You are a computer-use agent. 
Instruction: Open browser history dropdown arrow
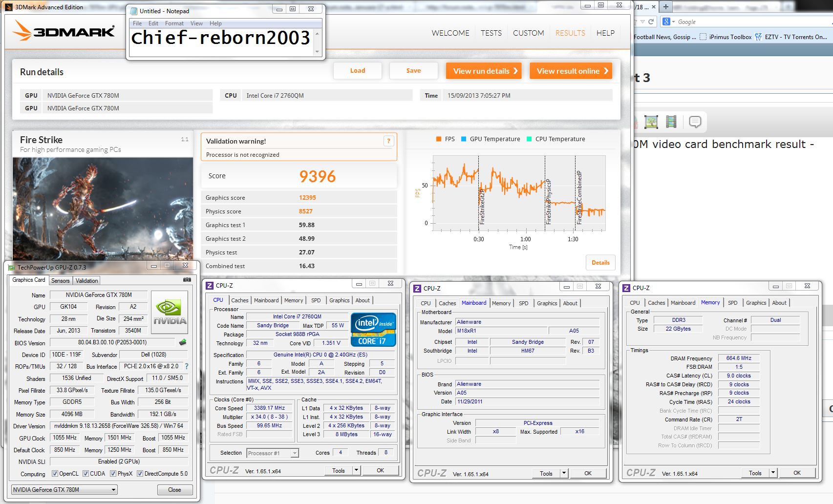(642, 21)
